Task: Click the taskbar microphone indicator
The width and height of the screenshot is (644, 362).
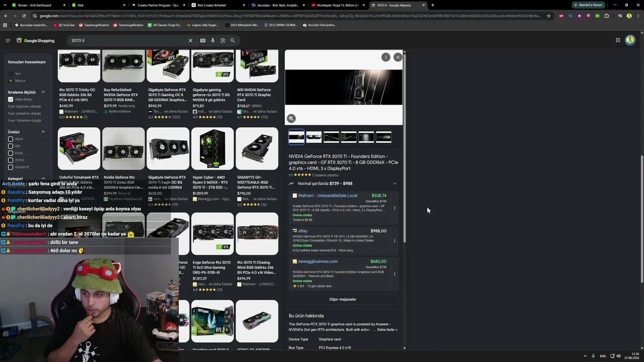Action: coord(593,356)
